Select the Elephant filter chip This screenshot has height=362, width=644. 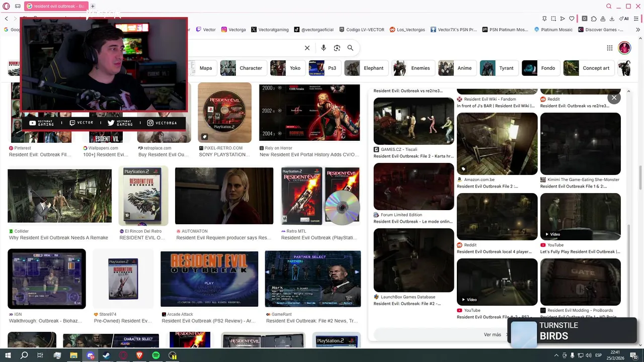pos(366,68)
